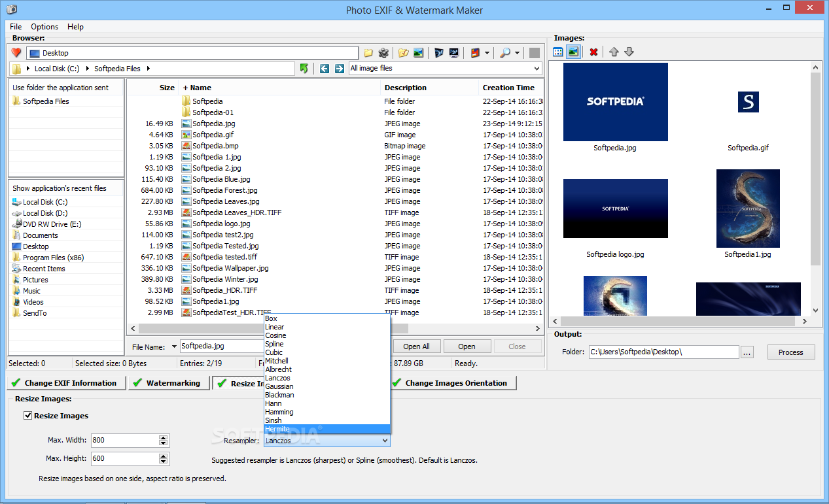The height and width of the screenshot is (504, 829).
Task: Click the recent folders clock-folder icon
Action: 403,53
